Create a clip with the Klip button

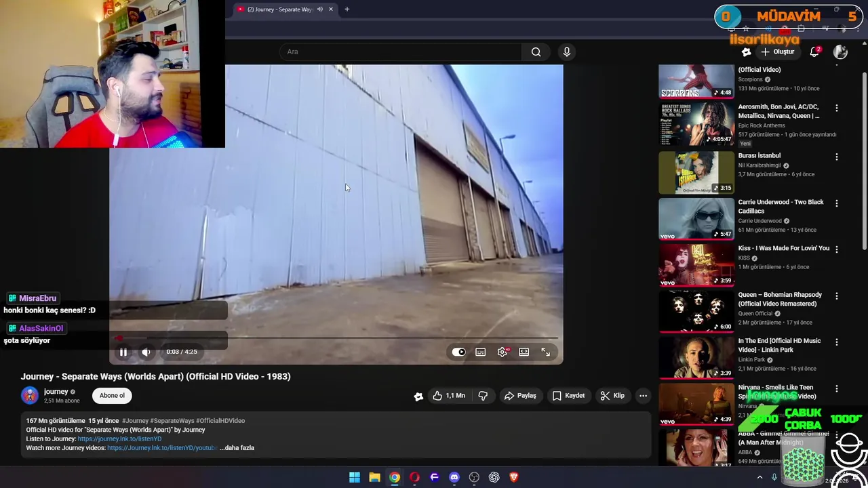612,396
